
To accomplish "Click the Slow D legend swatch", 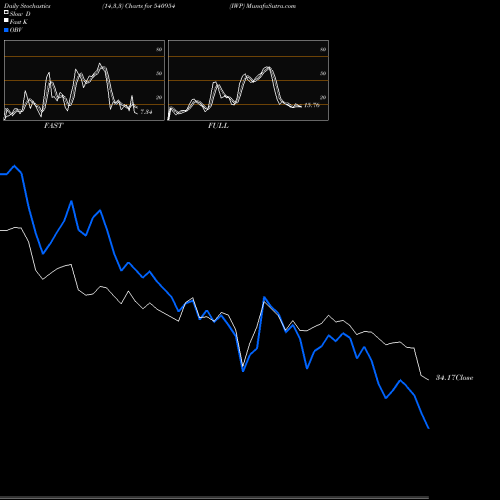I will (x=6, y=13).
